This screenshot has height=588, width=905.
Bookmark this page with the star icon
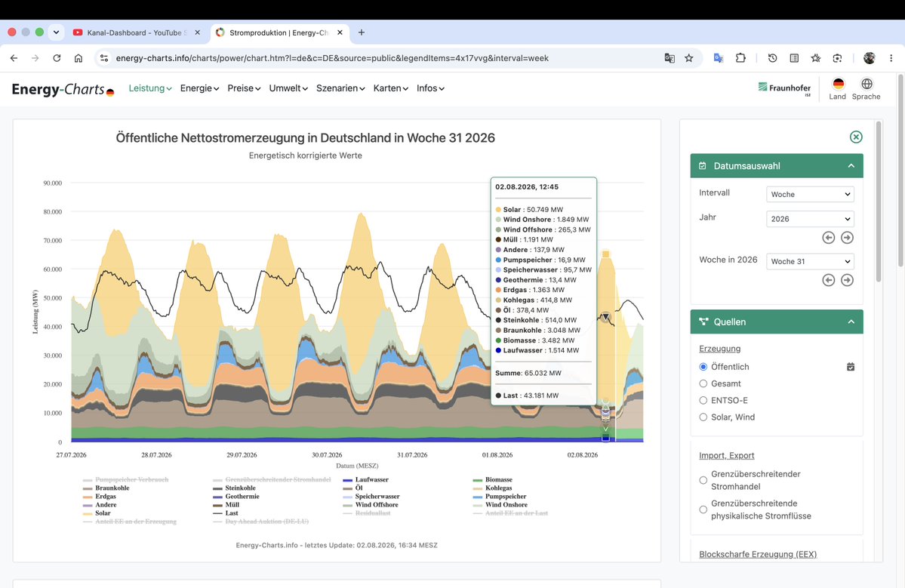[688, 58]
